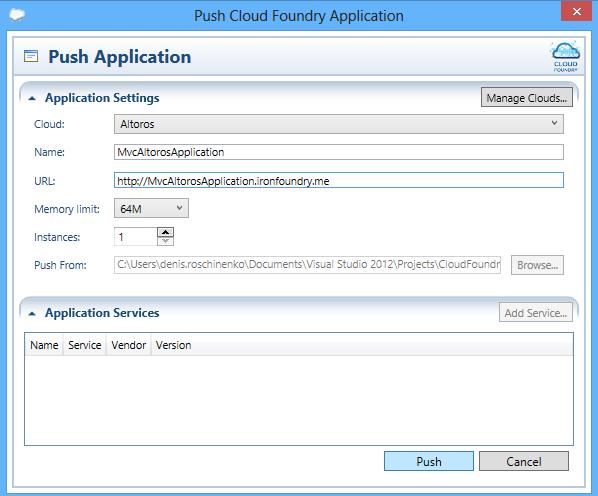Screen dimensions: 598x496
Task: Click the Push button
Action: [429, 461]
